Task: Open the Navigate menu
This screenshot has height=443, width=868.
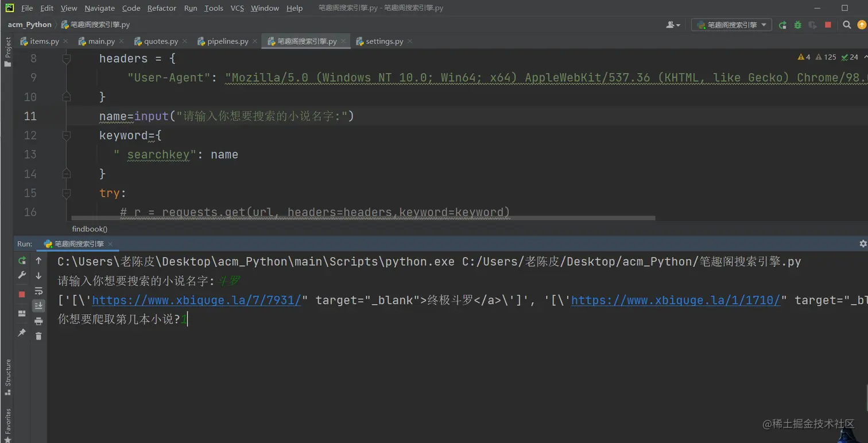Action: coord(99,8)
